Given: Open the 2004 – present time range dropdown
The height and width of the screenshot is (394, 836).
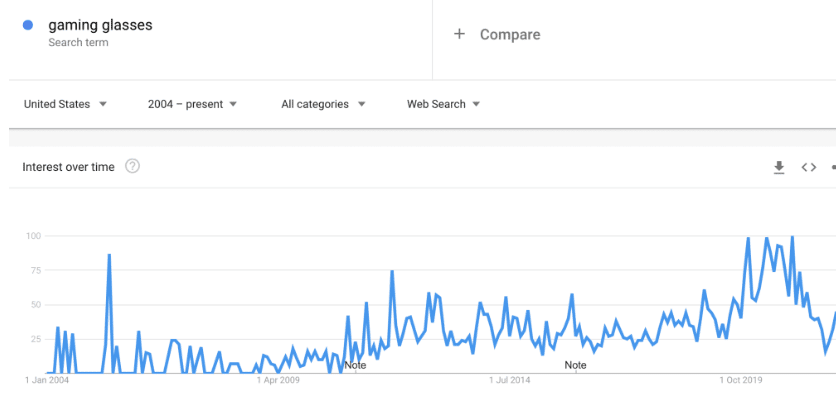Looking at the screenshot, I should point(192,104).
